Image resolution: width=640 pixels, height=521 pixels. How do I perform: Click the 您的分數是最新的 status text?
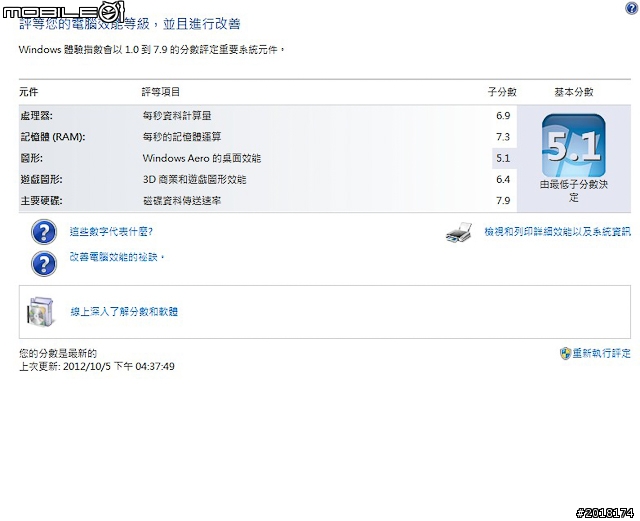tap(58, 353)
